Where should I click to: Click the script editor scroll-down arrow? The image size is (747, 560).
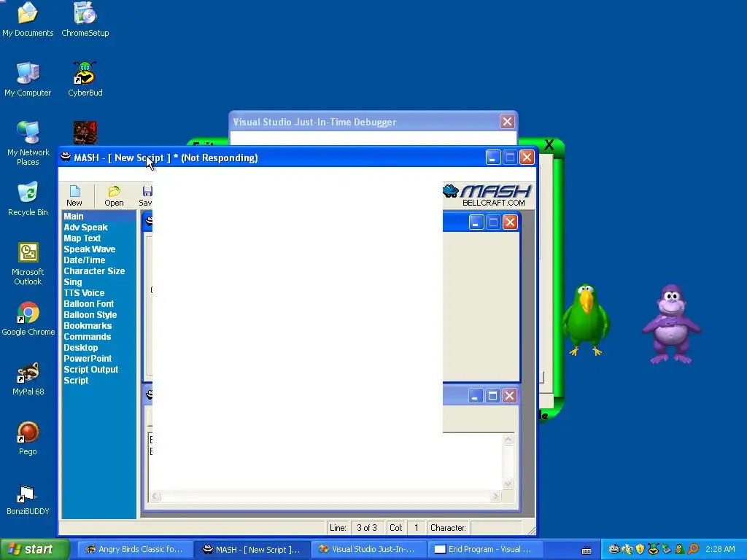click(x=508, y=484)
